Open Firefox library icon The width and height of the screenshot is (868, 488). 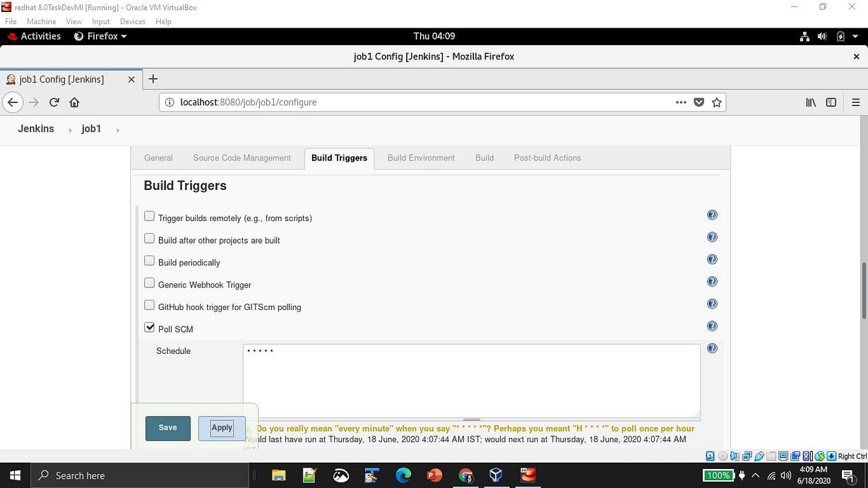pyautogui.click(x=811, y=102)
